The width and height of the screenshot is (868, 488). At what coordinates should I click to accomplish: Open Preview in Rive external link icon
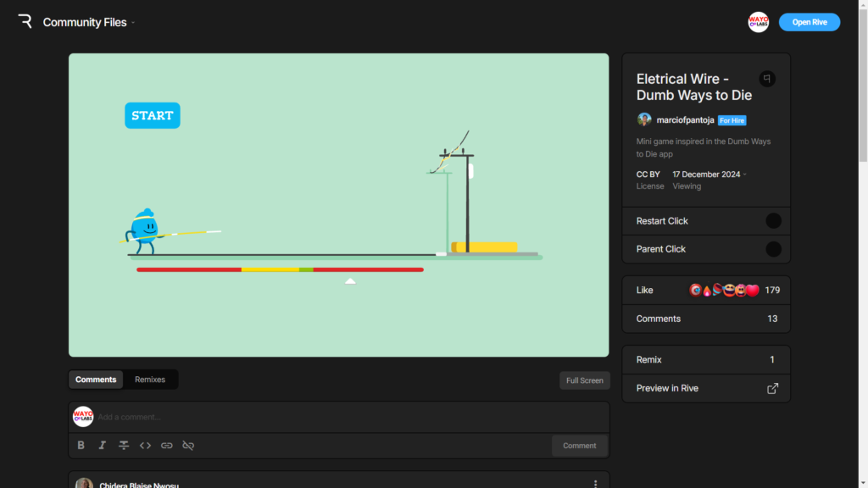pos(772,389)
